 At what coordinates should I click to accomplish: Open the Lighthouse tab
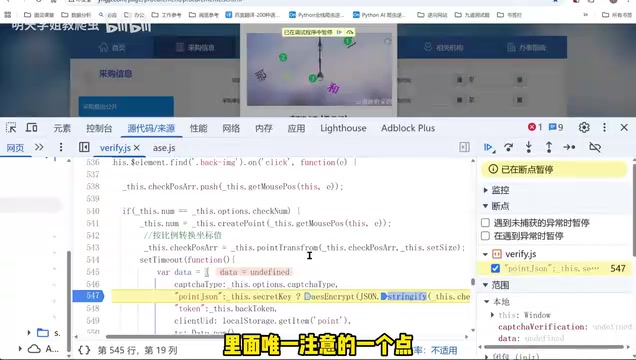pyautogui.click(x=343, y=128)
